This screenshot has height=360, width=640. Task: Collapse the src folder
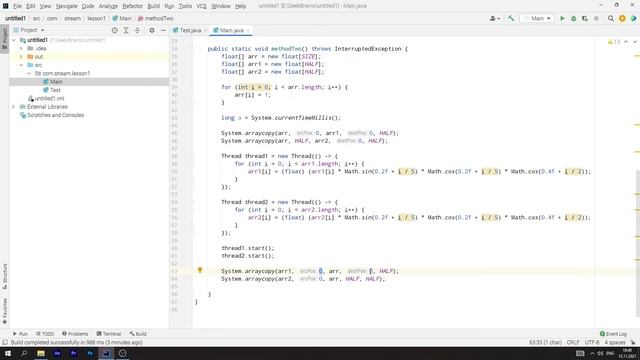pos(21,65)
